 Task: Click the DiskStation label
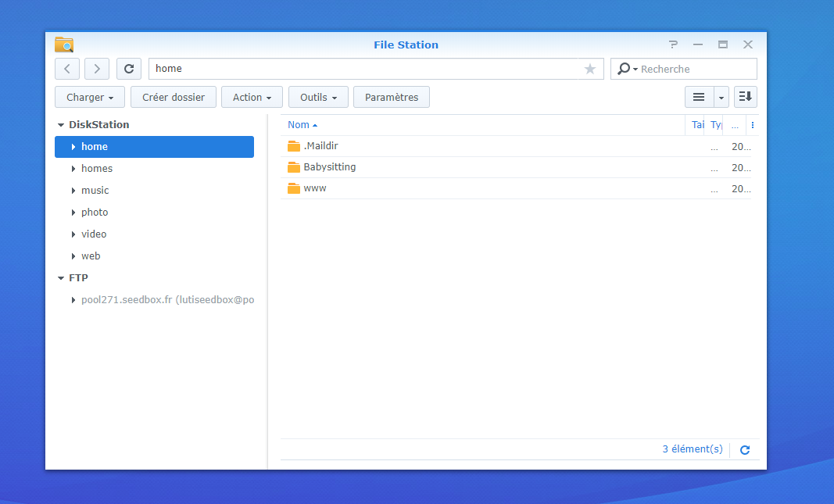coord(99,124)
